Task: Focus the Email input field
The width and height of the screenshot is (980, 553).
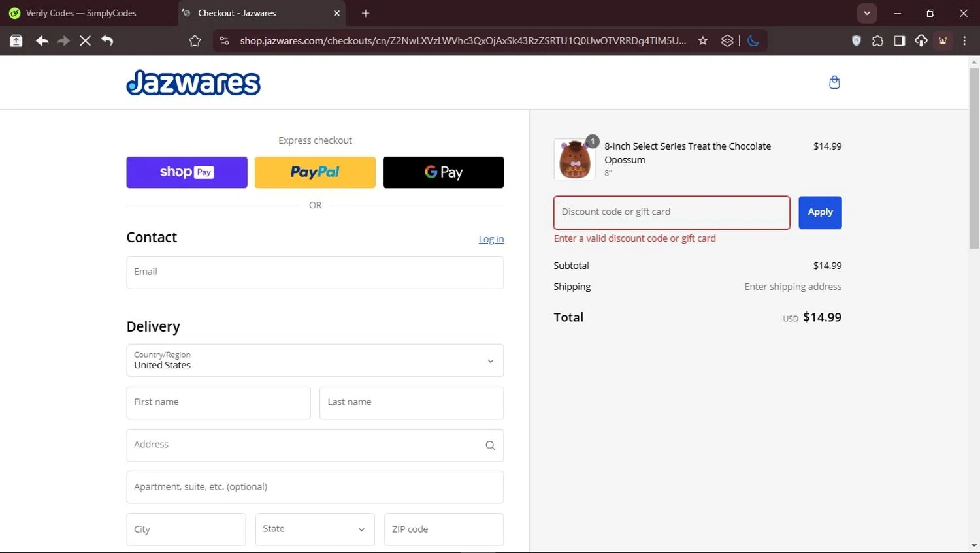Action: (315, 272)
